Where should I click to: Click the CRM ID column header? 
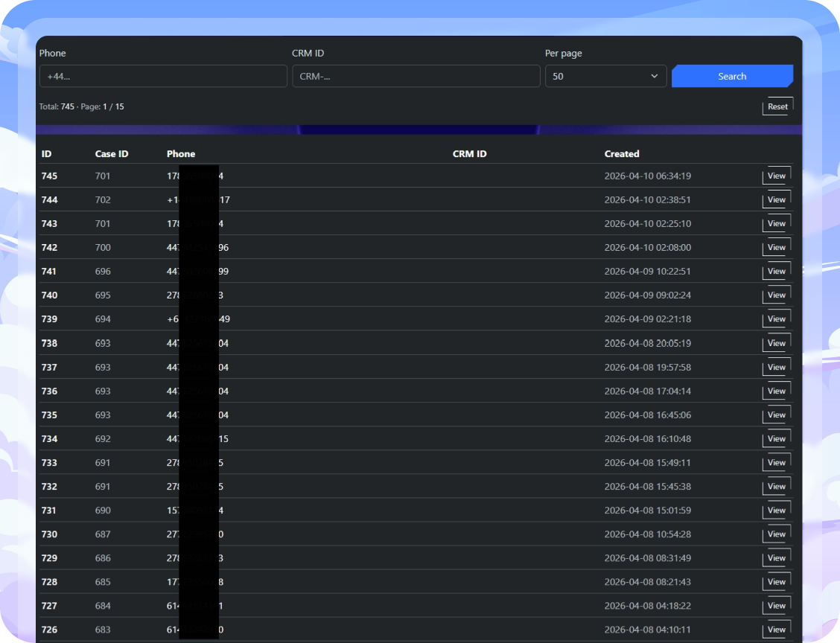469,153
